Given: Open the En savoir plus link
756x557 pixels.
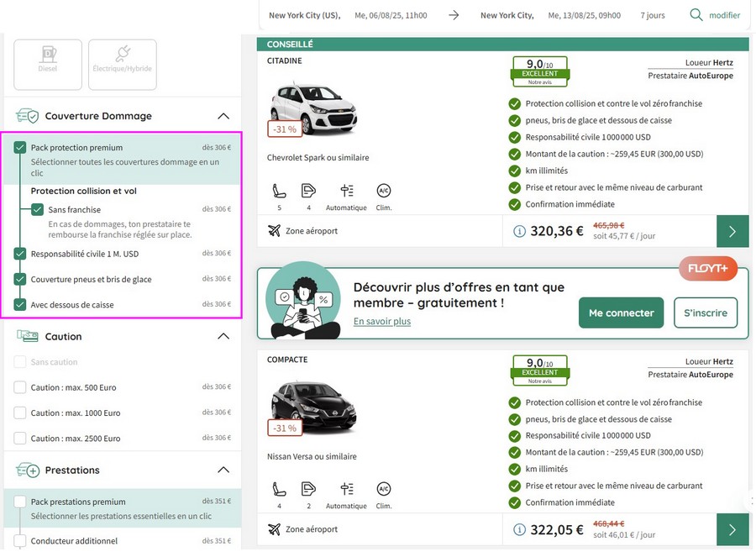Looking at the screenshot, I should pos(381,321).
